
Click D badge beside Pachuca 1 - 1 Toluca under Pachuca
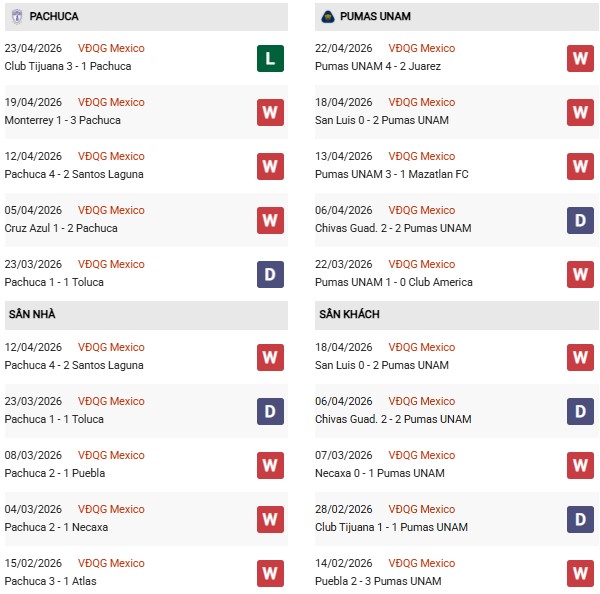(x=270, y=274)
